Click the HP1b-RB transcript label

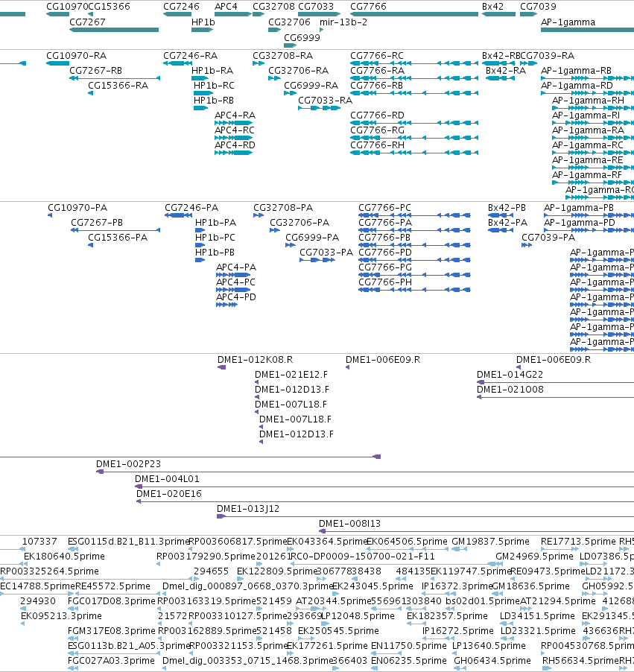click(214, 101)
